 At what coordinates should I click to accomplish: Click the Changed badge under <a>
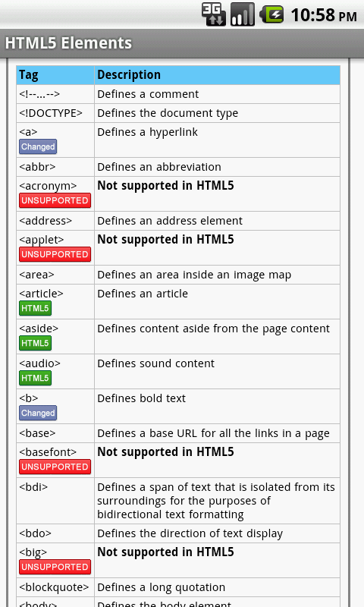point(38,146)
